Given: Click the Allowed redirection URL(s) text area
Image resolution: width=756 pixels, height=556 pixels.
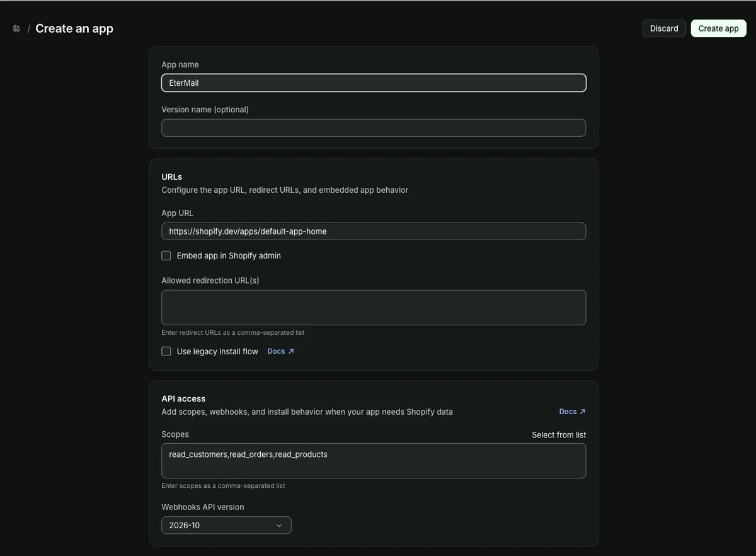Looking at the screenshot, I should click(x=374, y=308).
